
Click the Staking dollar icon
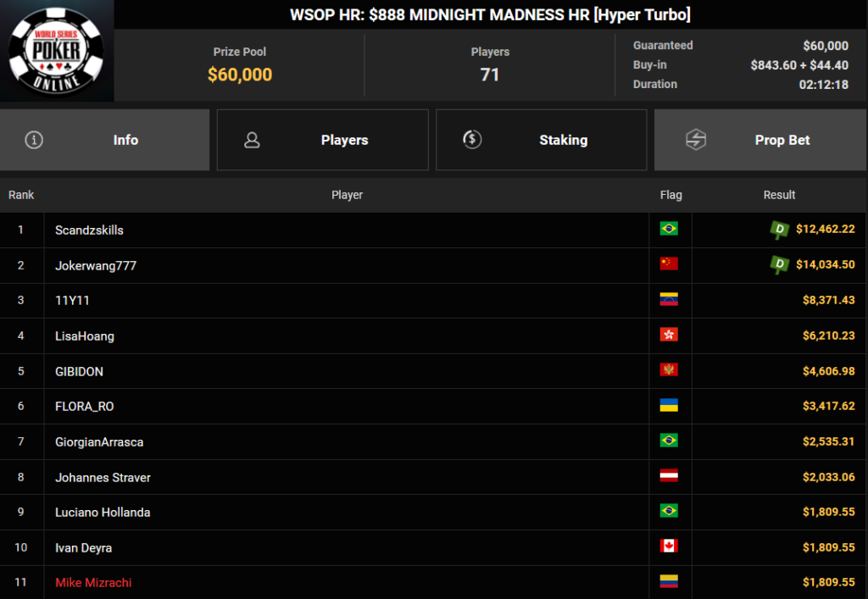472,139
